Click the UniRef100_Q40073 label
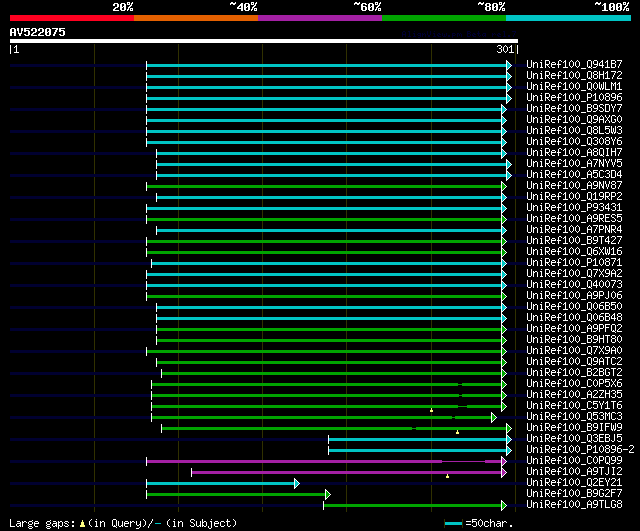This screenshot has height=531, width=640. click(x=574, y=285)
